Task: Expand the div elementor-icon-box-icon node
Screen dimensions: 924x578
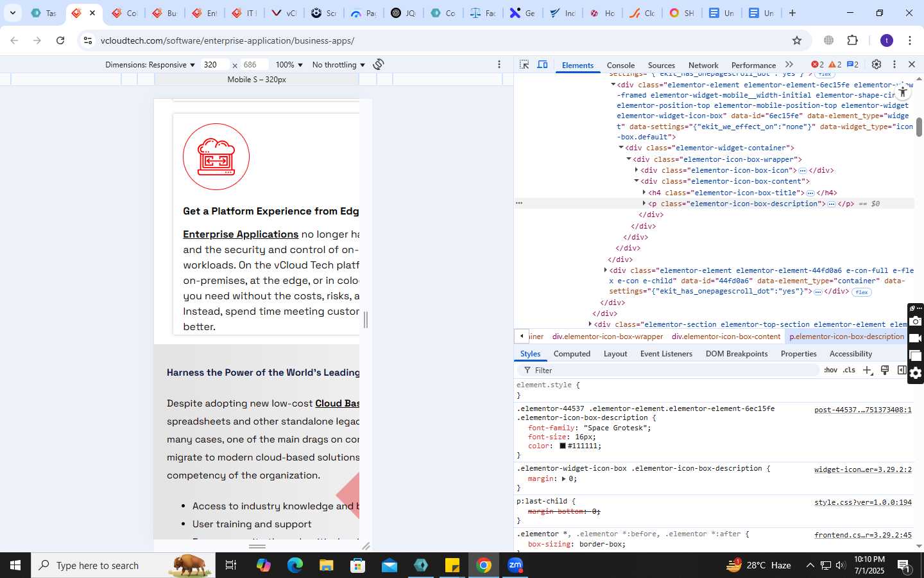Action: pos(636,170)
